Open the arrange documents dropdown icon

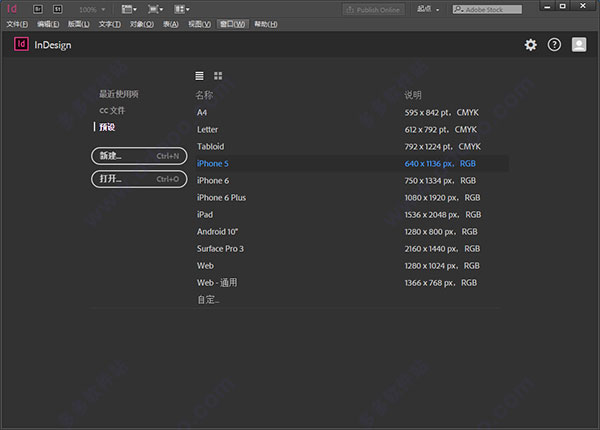[182, 9]
